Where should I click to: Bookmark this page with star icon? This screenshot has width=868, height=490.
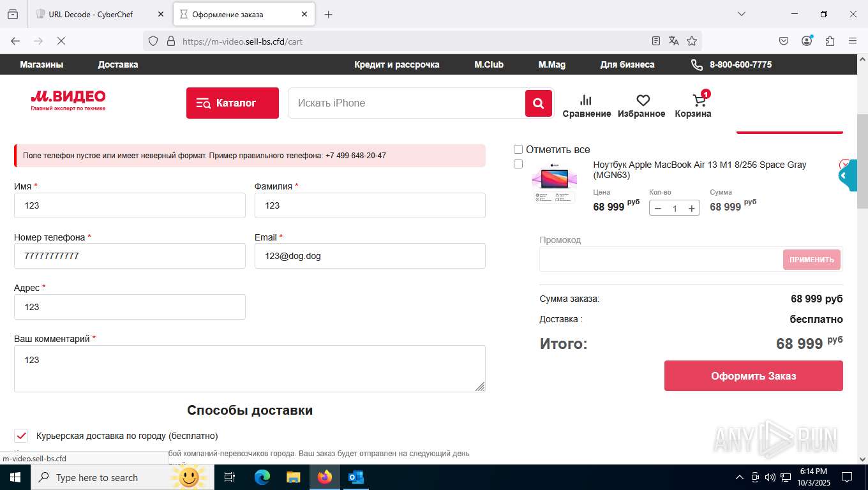click(692, 41)
